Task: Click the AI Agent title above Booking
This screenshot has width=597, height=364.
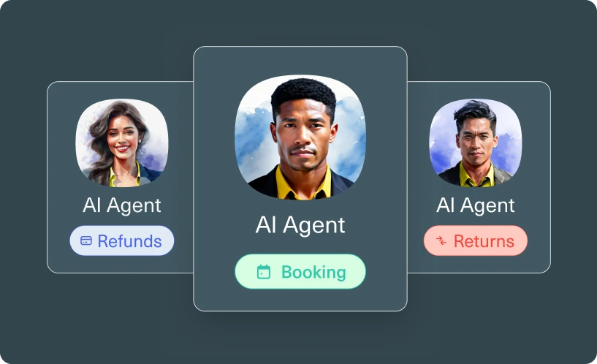Action: tap(300, 224)
